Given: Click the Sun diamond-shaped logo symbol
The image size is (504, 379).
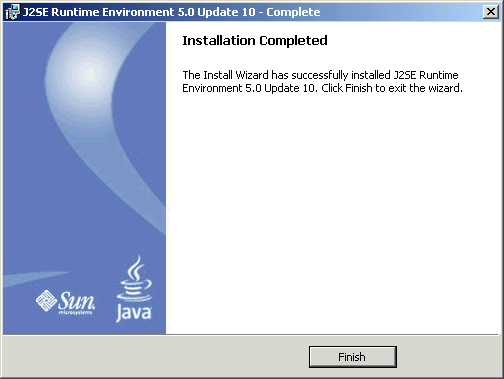Looking at the screenshot, I should (46, 300).
